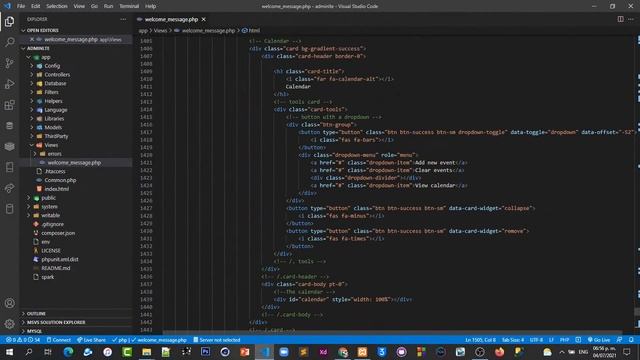The width and height of the screenshot is (640, 360).
Task: Click the Split Editor icon
Action: pyautogui.click(x=620, y=19)
